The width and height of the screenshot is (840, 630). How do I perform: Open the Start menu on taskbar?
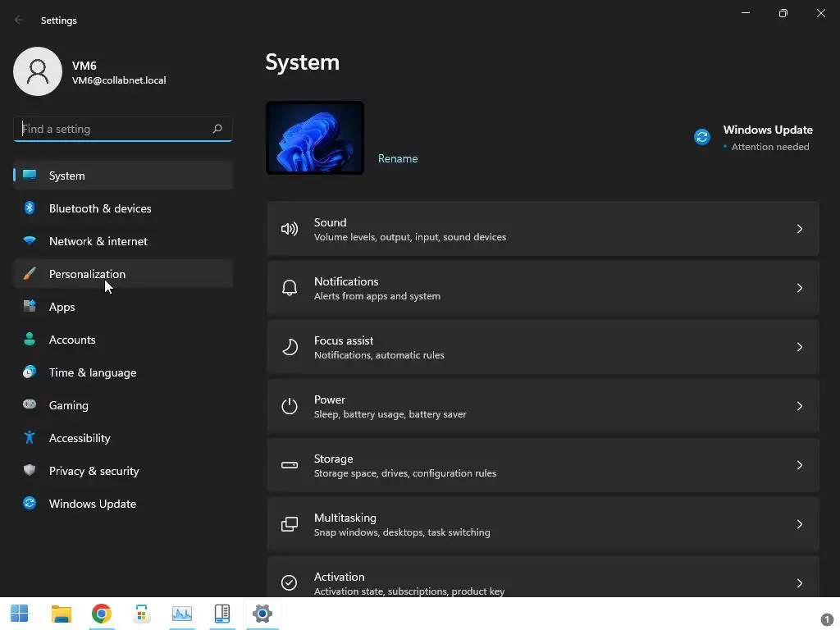20,614
